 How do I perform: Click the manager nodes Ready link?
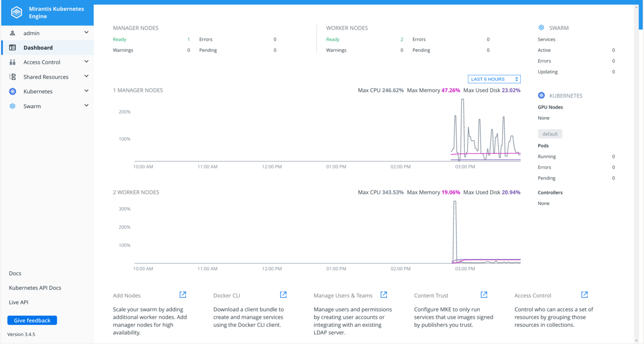[119, 39]
